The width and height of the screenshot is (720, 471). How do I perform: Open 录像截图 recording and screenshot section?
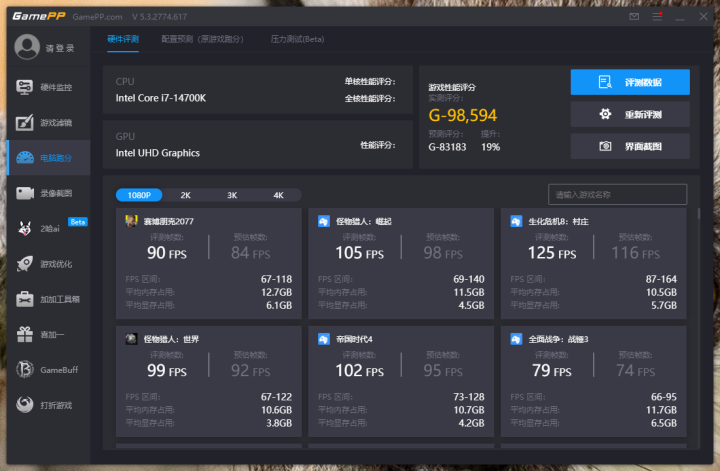tap(49, 193)
